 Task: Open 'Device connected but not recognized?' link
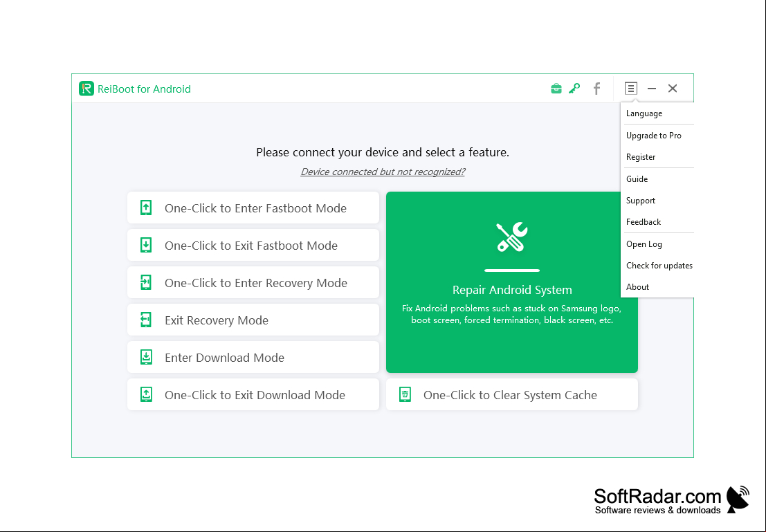point(383,172)
